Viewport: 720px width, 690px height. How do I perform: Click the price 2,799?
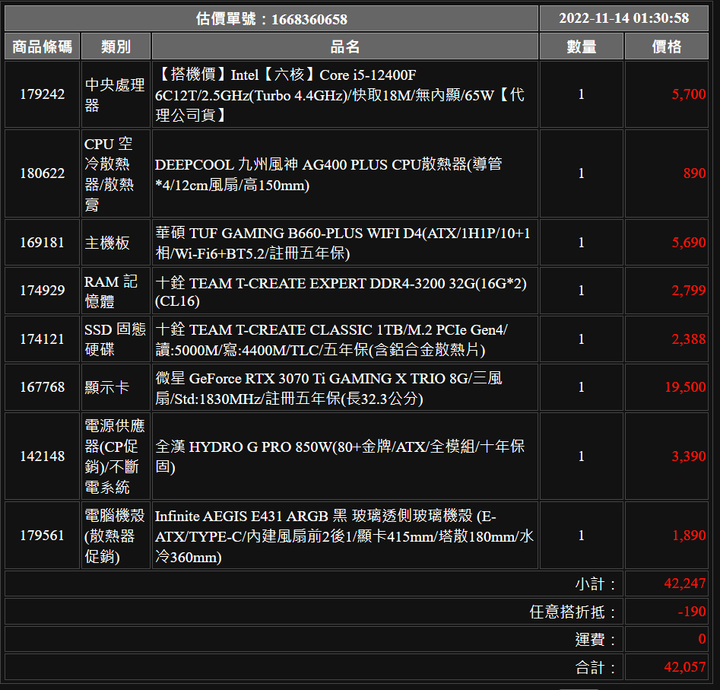pos(688,290)
